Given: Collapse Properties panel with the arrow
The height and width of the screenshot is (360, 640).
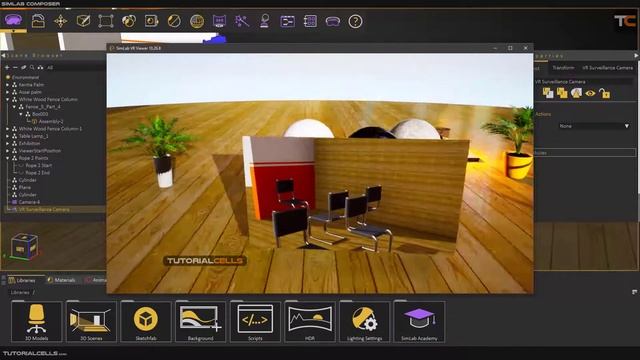Looking at the screenshot, I should [636, 56].
